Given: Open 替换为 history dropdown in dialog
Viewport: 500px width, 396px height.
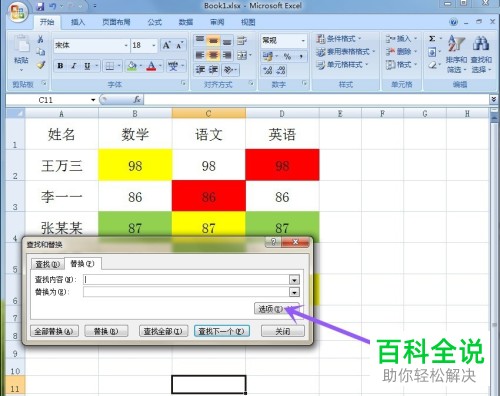Looking at the screenshot, I should coord(294,293).
